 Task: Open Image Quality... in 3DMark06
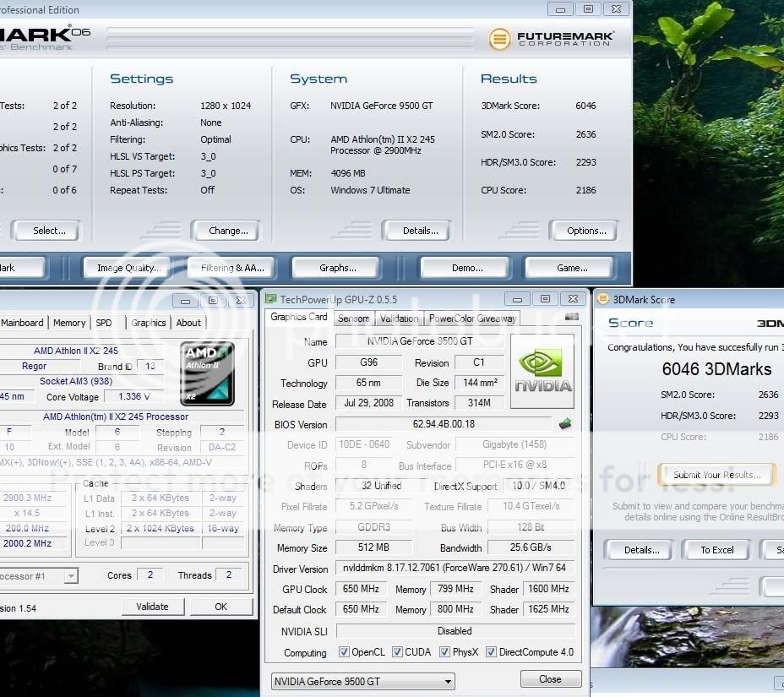pyautogui.click(x=127, y=268)
